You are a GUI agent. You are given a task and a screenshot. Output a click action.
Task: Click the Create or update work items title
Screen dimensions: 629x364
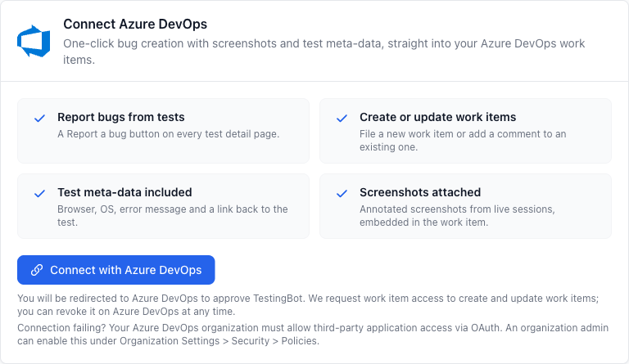[x=437, y=117]
